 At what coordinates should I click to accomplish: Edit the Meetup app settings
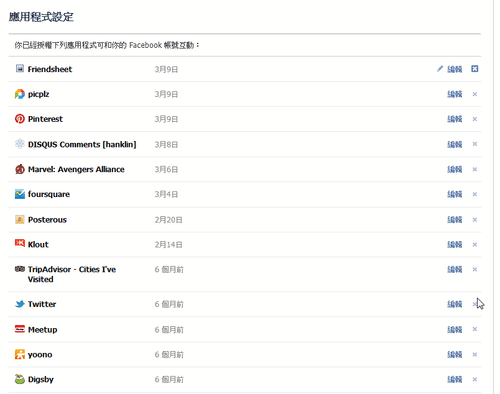455,330
